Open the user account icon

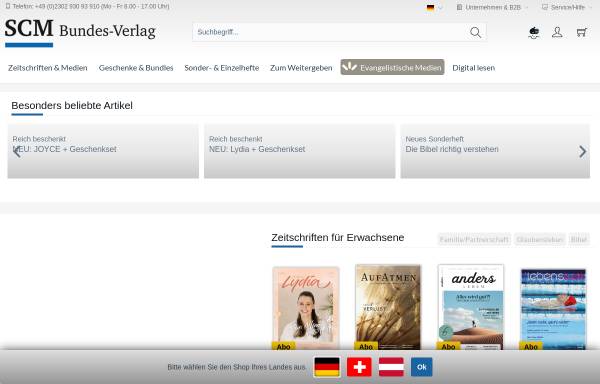point(557,32)
